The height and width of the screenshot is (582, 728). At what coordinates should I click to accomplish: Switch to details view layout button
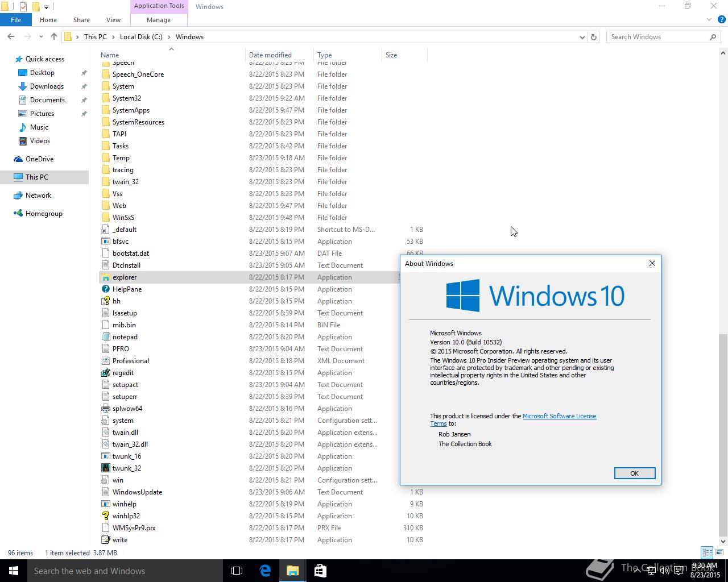(707, 552)
